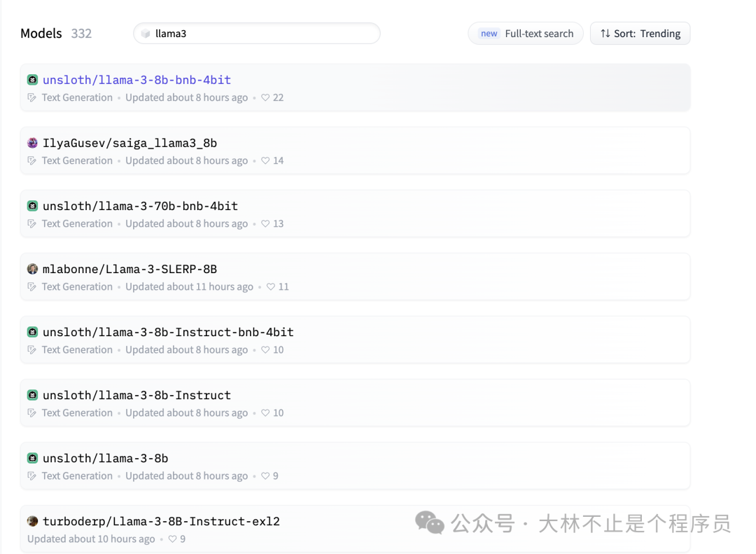
Task: Click 'Updated about 10 hours ago' text
Action: point(91,539)
